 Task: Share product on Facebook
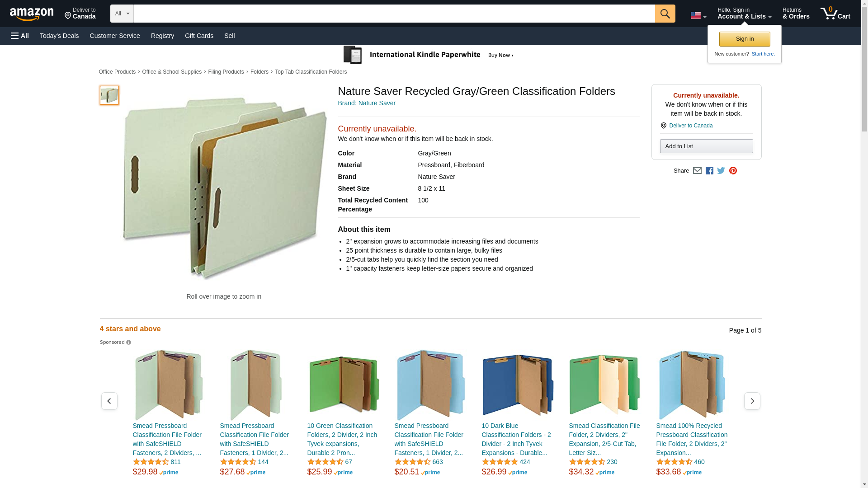click(x=709, y=171)
